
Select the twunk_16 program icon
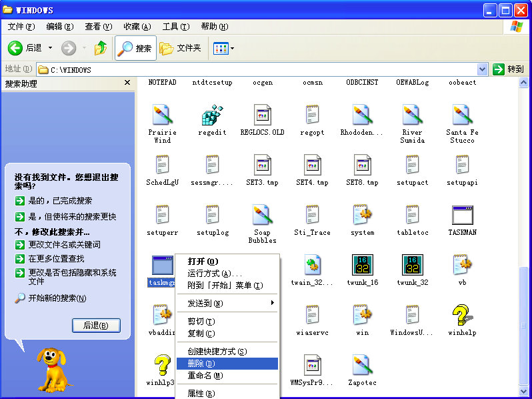[362, 264]
